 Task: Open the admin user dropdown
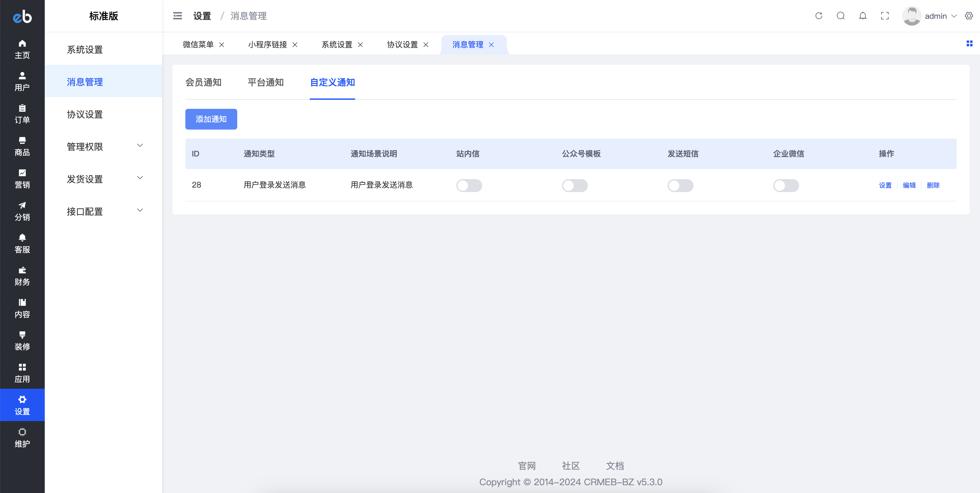coord(940,16)
